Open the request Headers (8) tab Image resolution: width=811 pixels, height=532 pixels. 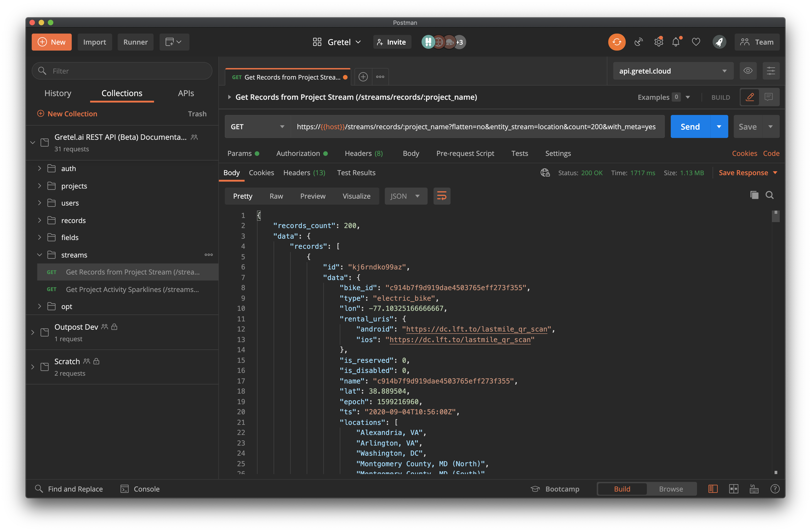click(x=364, y=153)
